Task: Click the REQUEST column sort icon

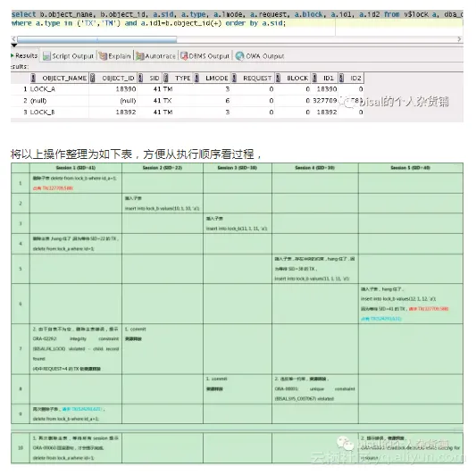Action: click(234, 78)
